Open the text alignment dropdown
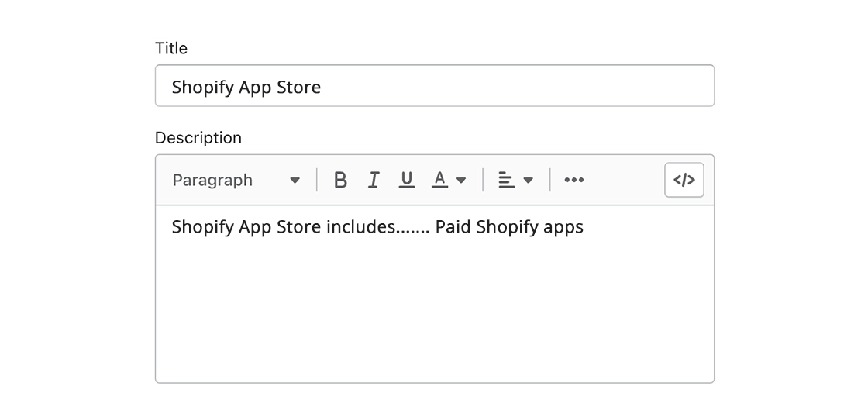 (x=515, y=180)
